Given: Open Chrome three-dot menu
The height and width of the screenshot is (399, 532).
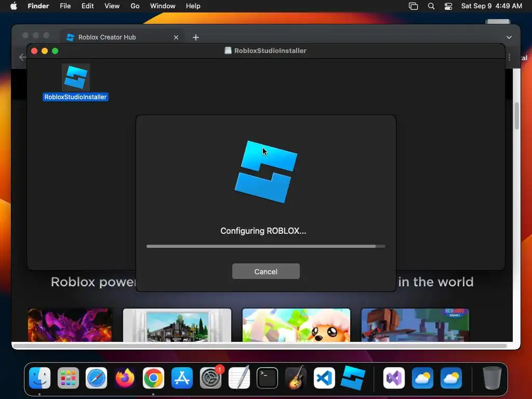Looking at the screenshot, I should click(x=509, y=57).
